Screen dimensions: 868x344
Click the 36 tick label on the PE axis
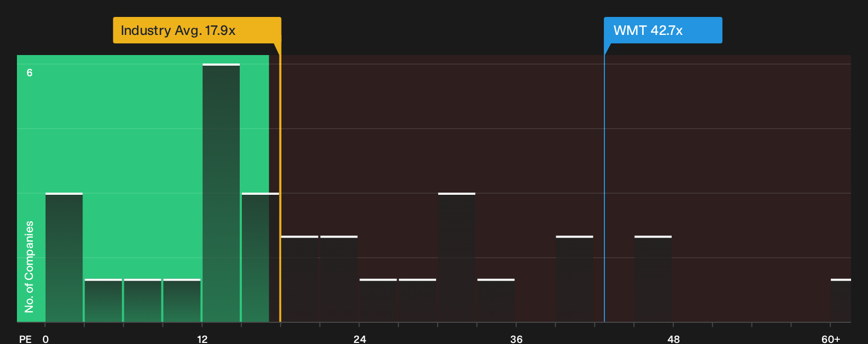(517, 339)
